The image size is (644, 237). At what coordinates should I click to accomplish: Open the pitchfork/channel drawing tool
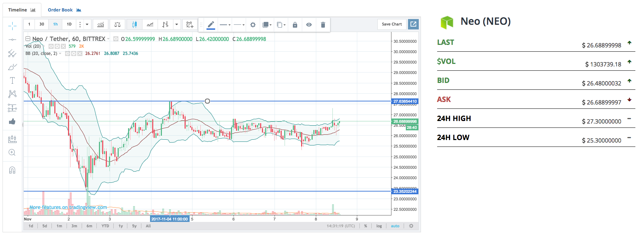12,53
